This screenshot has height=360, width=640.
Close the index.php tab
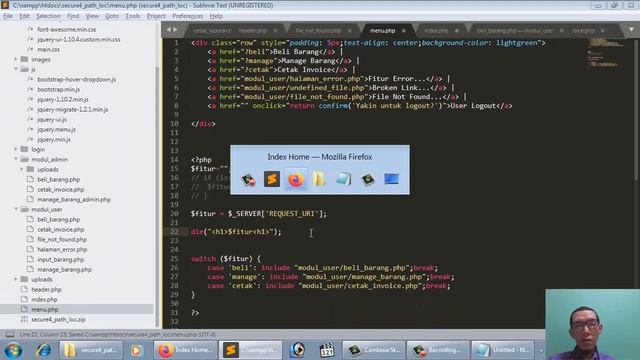457,31
